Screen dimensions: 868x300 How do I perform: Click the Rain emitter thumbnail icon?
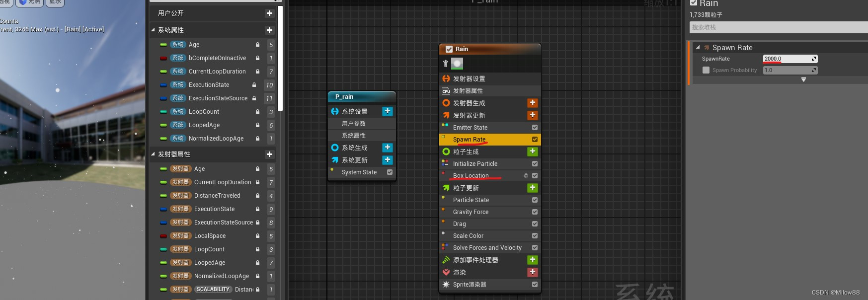[x=457, y=64]
